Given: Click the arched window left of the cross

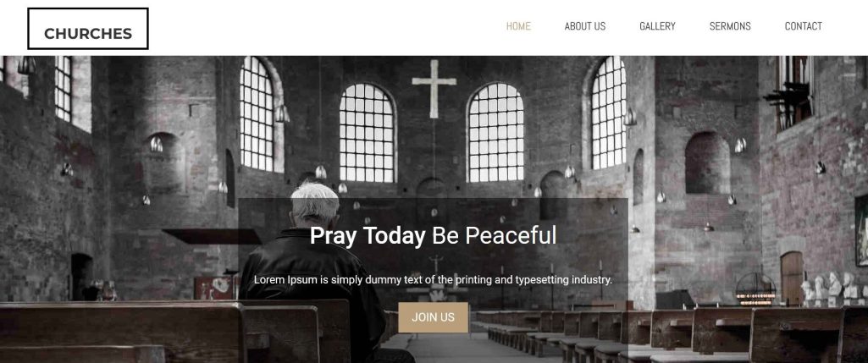Looking at the screenshot, I should (x=367, y=133).
